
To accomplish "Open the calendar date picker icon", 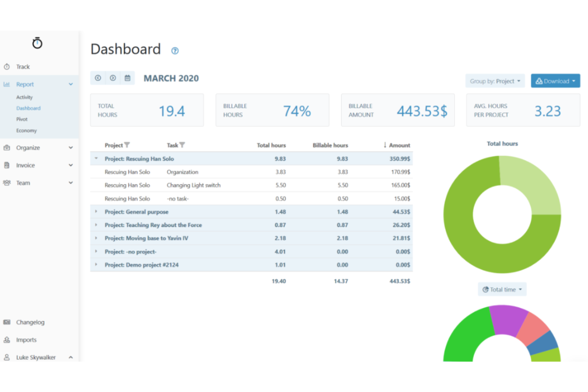I will tap(128, 78).
